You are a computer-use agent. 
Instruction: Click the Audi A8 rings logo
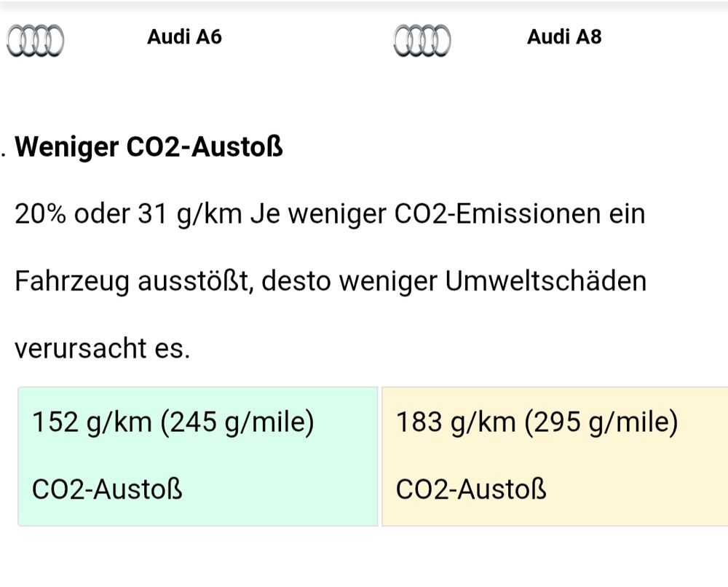pos(422,40)
